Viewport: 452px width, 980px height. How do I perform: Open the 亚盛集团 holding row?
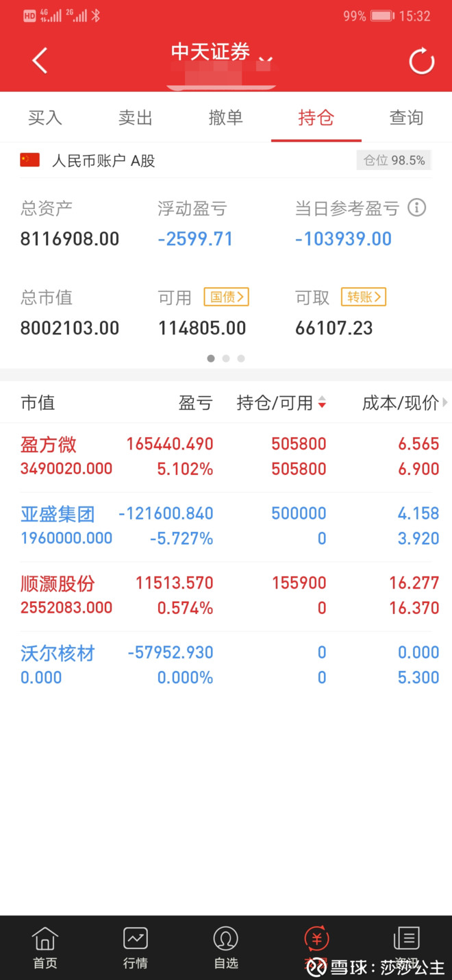(x=226, y=526)
